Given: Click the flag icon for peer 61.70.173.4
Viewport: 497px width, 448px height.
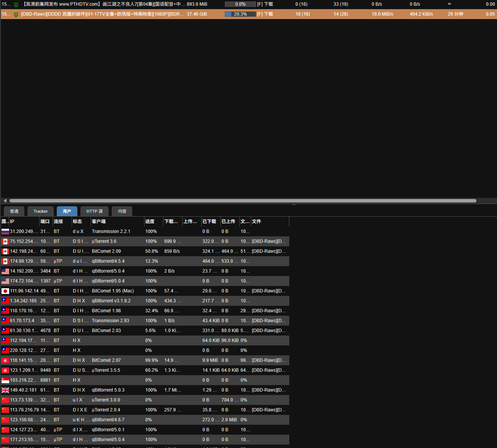Looking at the screenshot, I should point(5,321).
